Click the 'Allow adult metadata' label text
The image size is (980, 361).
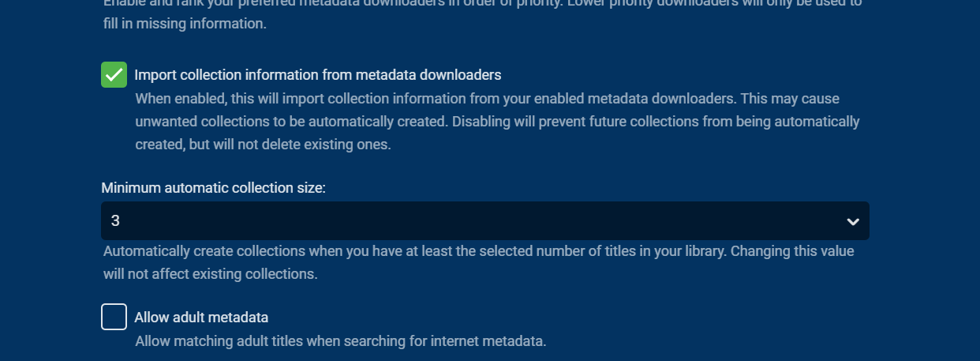[201, 318]
